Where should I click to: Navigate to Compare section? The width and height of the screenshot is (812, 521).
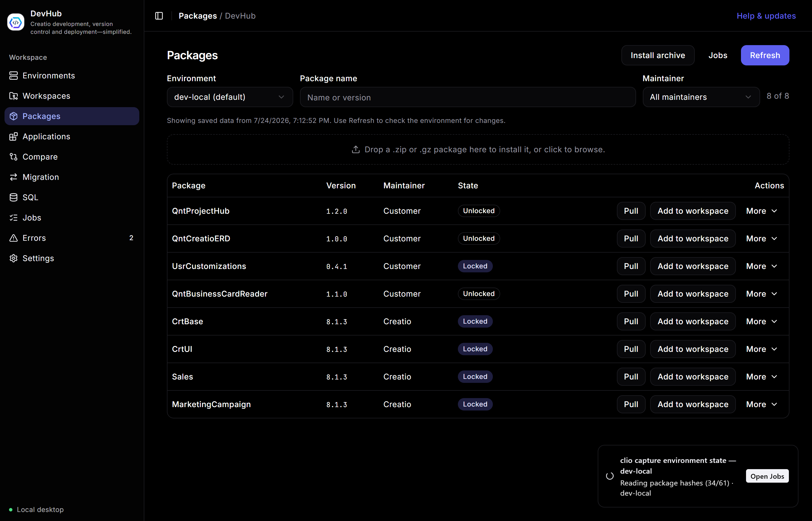point(72,157)
